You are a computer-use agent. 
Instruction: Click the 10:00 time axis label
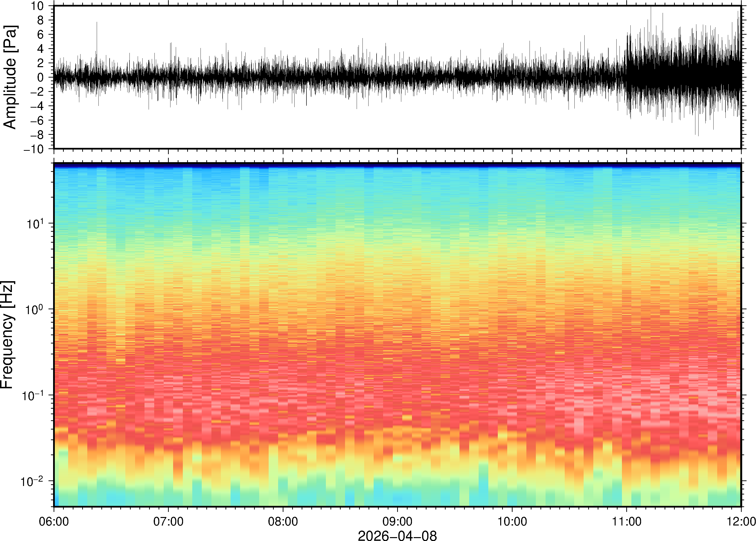click(512, 521)
